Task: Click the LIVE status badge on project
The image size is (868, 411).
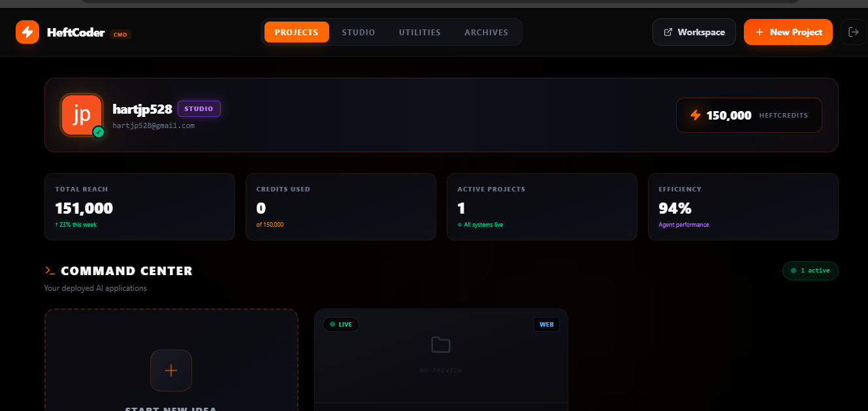Action: [x=341, y=324]
